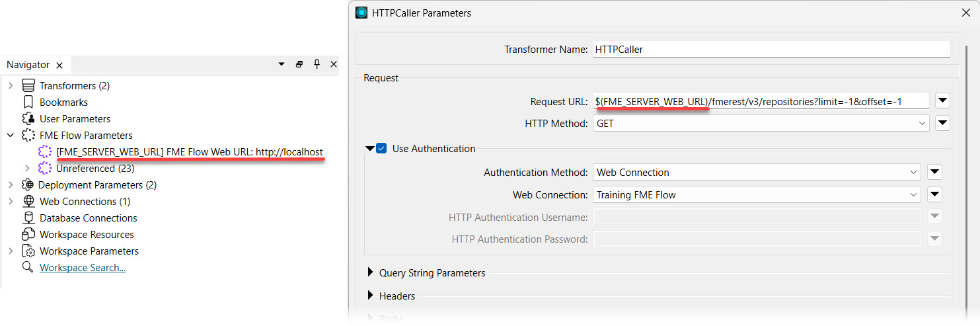Click the Database Connections icon
This screenshot has width=980, height=326.
[28, 218]
